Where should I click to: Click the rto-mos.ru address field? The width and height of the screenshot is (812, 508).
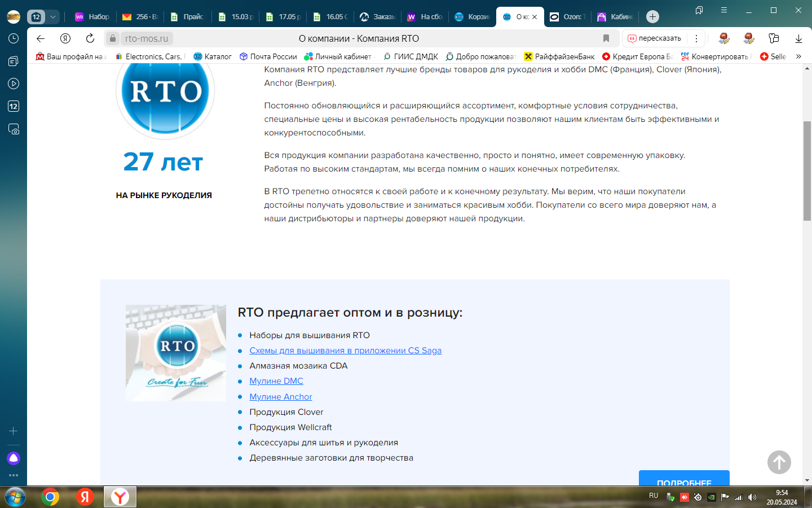click(147, 38)
